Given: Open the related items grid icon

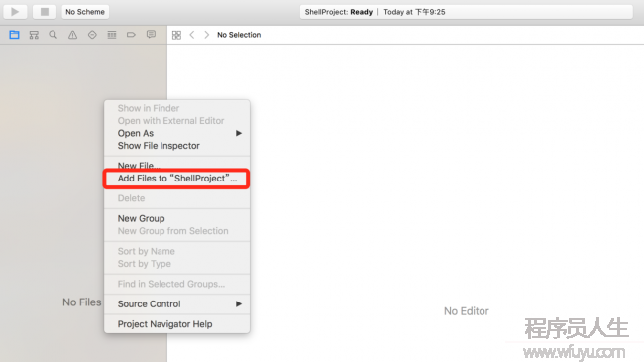Looking at the screenshot, I should click(176, 35).
